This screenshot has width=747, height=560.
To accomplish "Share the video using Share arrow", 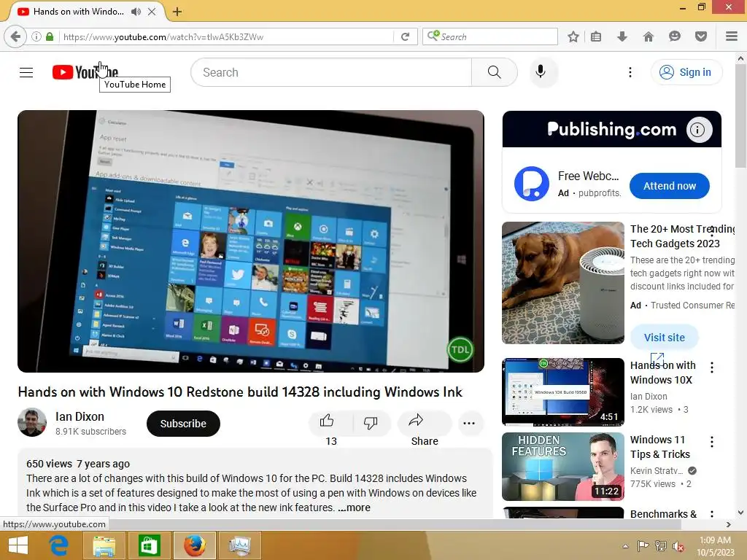I will coord(415,421).
